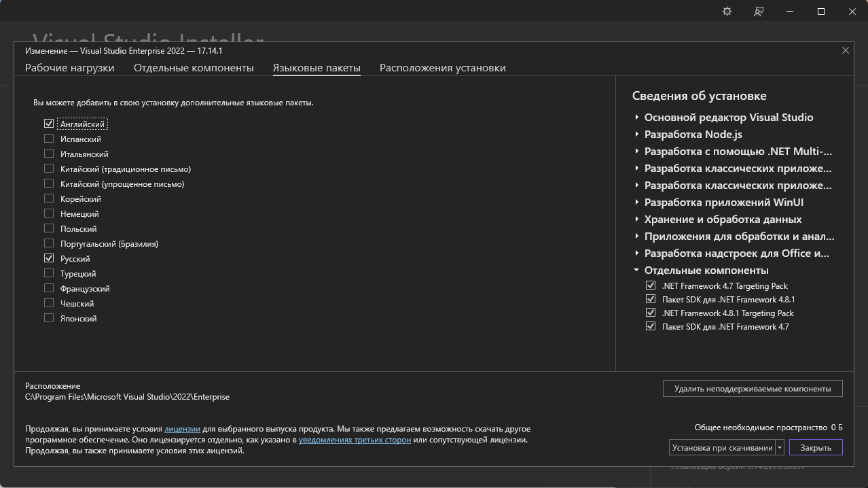Uncheck the Русский language pack
868x488 pixels.
49,258
